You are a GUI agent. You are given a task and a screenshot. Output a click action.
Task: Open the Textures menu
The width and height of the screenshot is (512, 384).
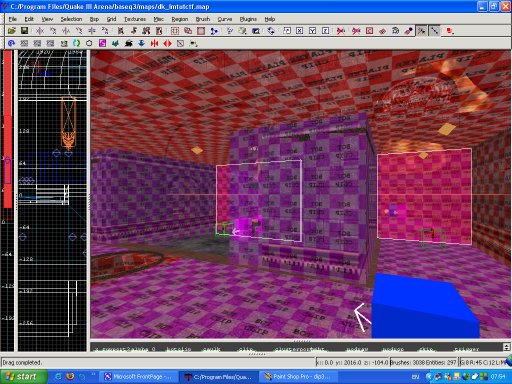(135, 19)
